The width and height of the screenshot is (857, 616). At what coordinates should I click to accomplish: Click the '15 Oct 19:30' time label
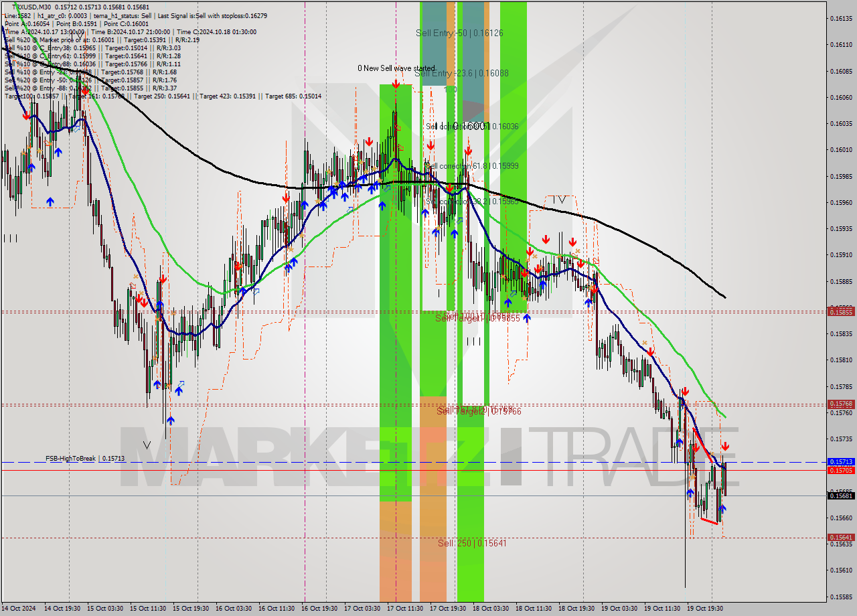[x=191, y=609]
